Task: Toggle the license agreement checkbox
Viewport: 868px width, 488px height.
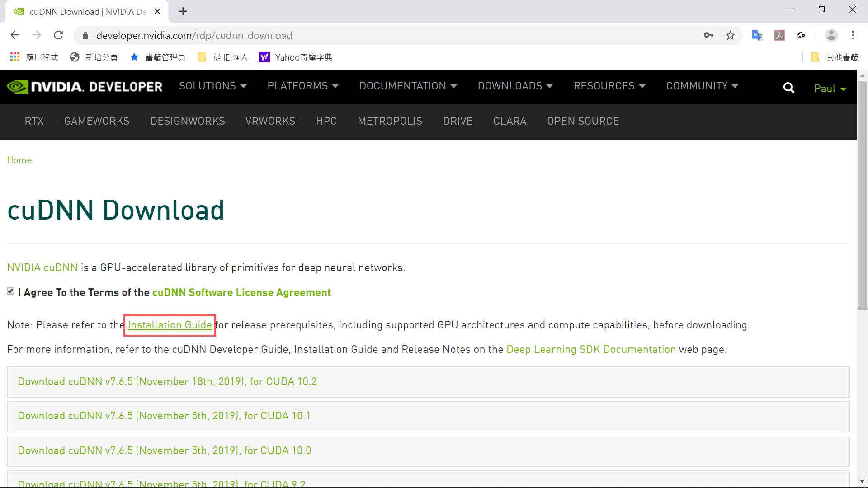Action: pyautogui.click(x=11, y=291)
